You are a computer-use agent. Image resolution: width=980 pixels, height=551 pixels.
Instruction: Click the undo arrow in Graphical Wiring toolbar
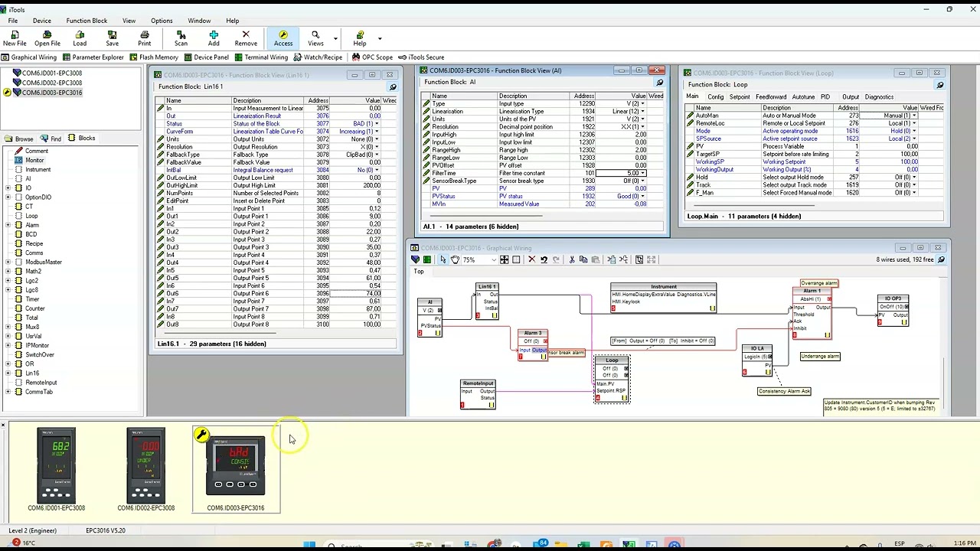click(544, 259)
